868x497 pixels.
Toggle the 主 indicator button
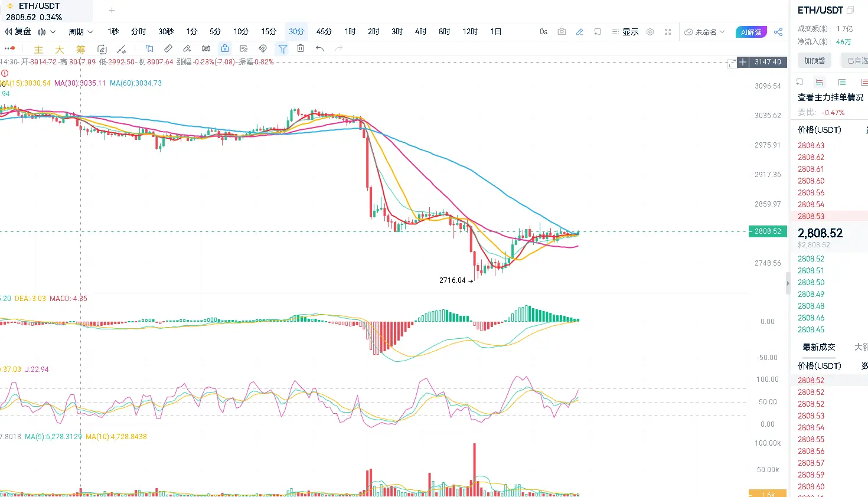(38, 50)
